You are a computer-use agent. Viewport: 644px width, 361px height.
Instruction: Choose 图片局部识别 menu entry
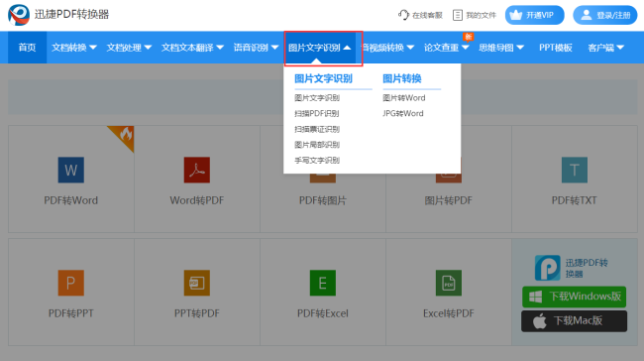317,145
